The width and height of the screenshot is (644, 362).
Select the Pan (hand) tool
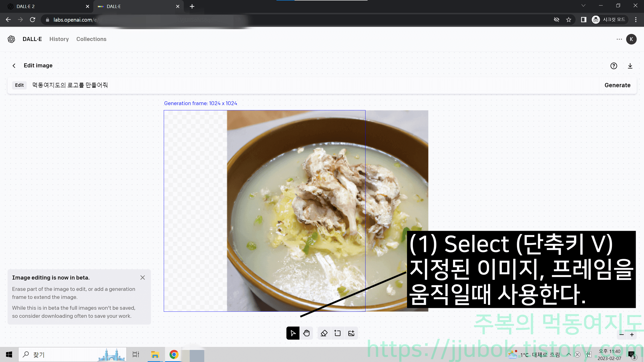click(306, 333)
